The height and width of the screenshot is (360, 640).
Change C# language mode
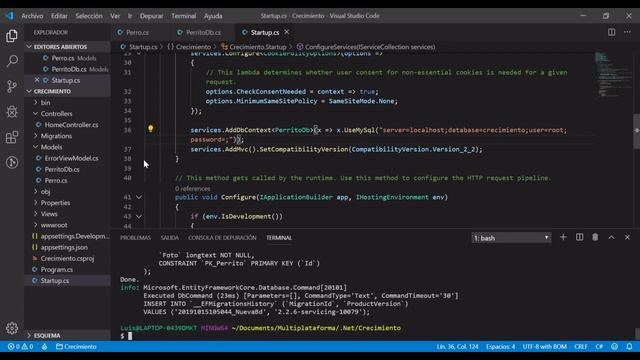point(599,347)
